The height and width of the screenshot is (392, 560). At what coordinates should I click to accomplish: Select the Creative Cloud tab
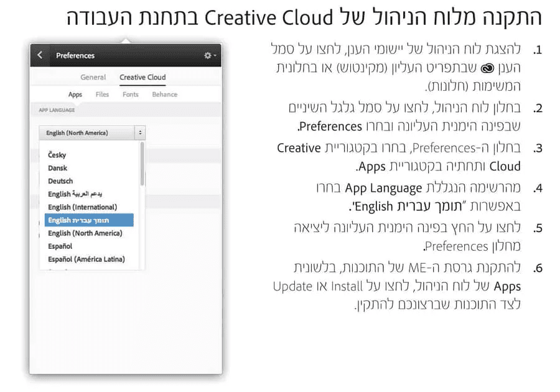(x=142, y=77)
